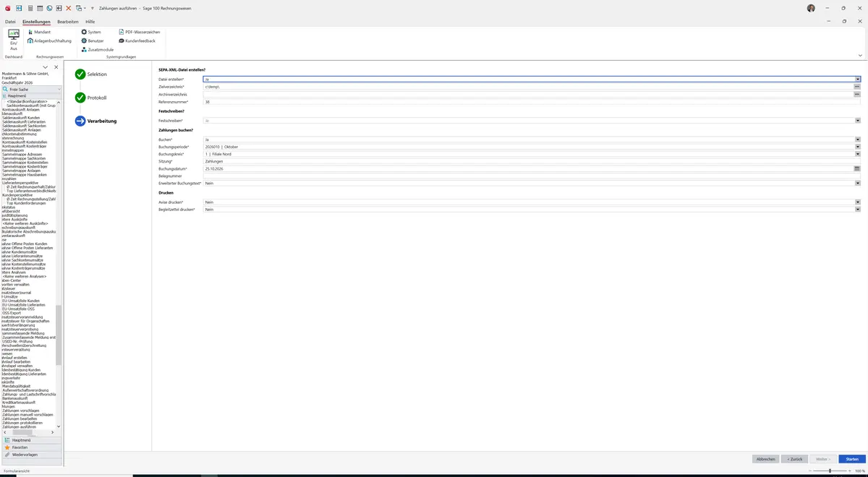Select Zahlungen protokollieren in tree
The width and height of the screenshot is (868, 477).
click(22, 423)
